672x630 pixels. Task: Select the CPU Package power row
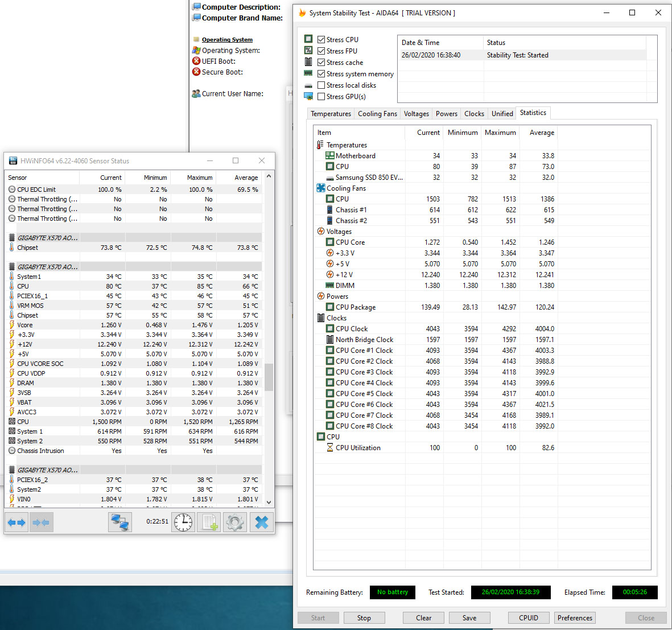click(435, 307)
